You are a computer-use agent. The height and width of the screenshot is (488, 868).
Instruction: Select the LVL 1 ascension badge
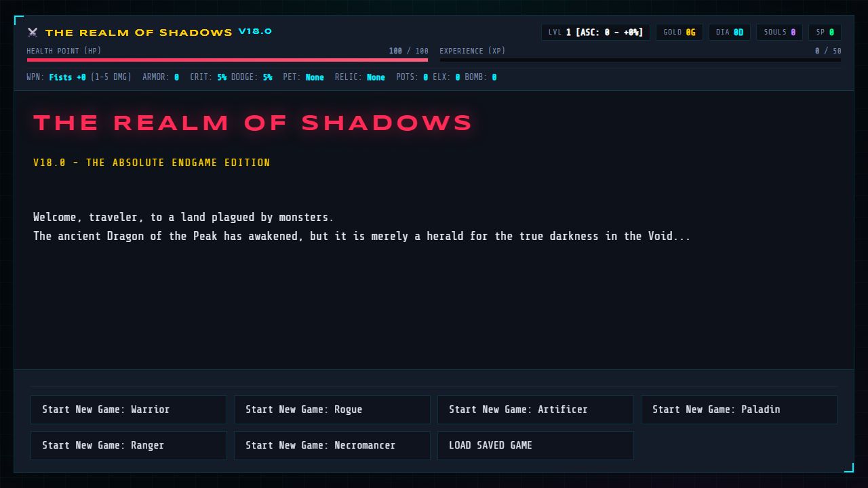coord(595,32)
